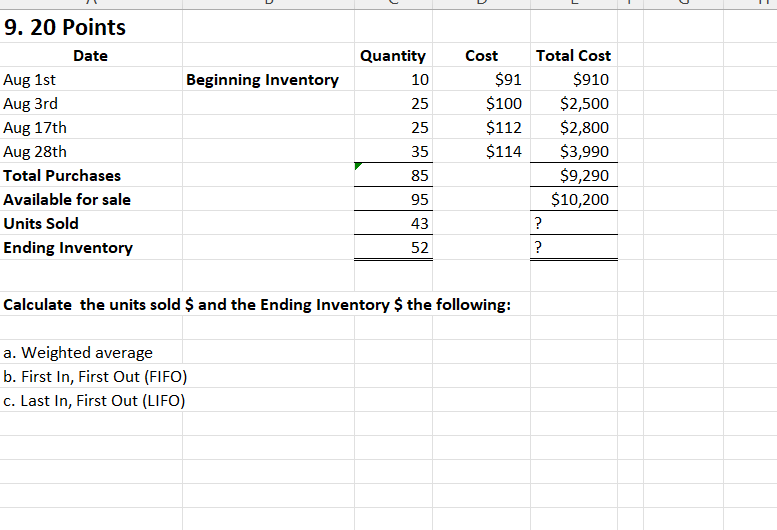Select the $910 total cost cell

pos(573,79)
